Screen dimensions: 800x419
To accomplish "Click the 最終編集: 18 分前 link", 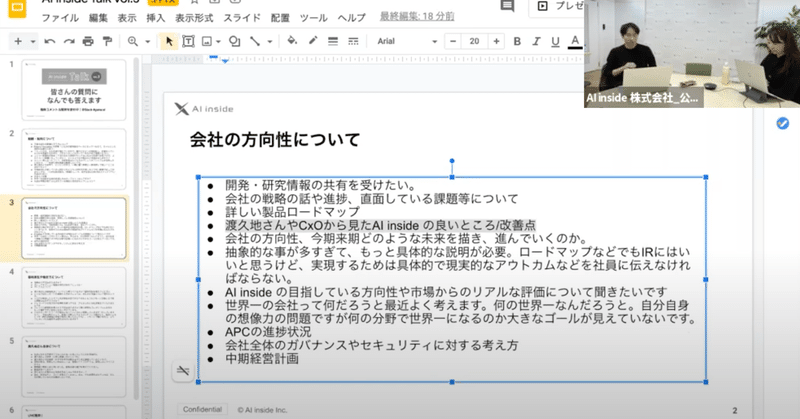I will pos(417,16).
